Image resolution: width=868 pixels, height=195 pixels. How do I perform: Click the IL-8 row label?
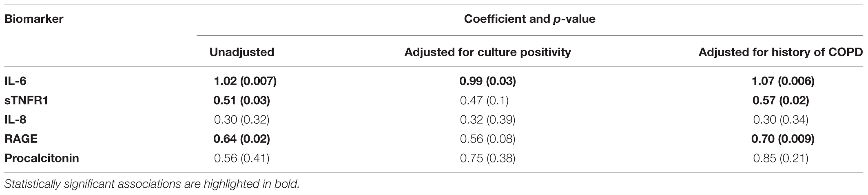(x=15, y=120)
